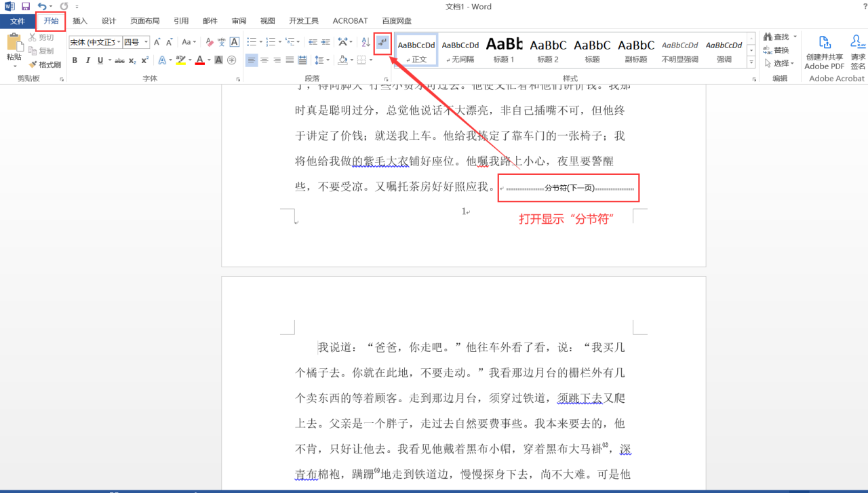Image resolution: width=868 pixels, height=493 pixels.
Task: Expand the numbering list dropdown
Action: coord(281,42)
